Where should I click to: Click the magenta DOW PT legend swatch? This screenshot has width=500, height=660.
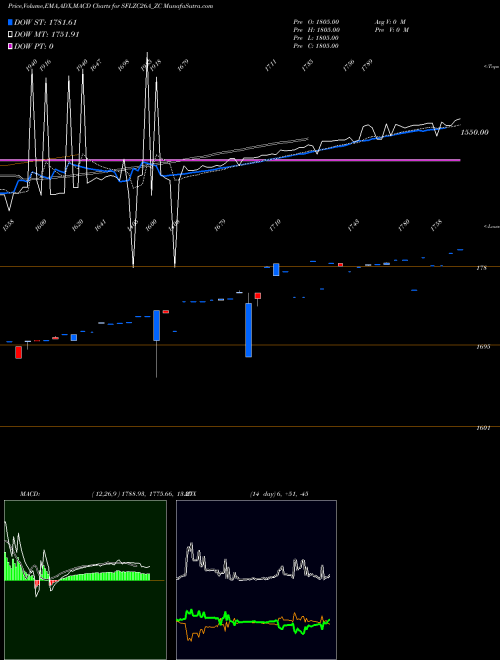(x=10, y=46)
